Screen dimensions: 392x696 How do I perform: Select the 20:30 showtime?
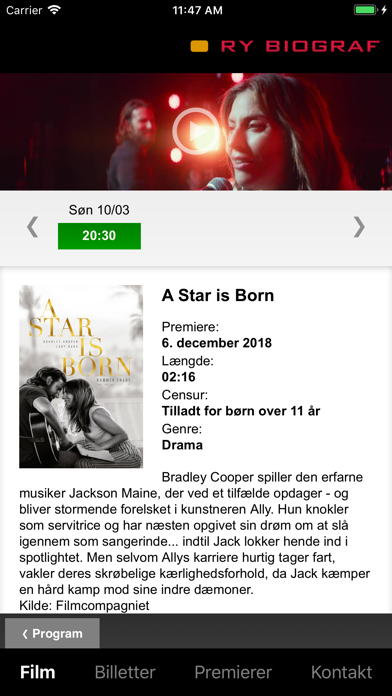tap(99, 236)
